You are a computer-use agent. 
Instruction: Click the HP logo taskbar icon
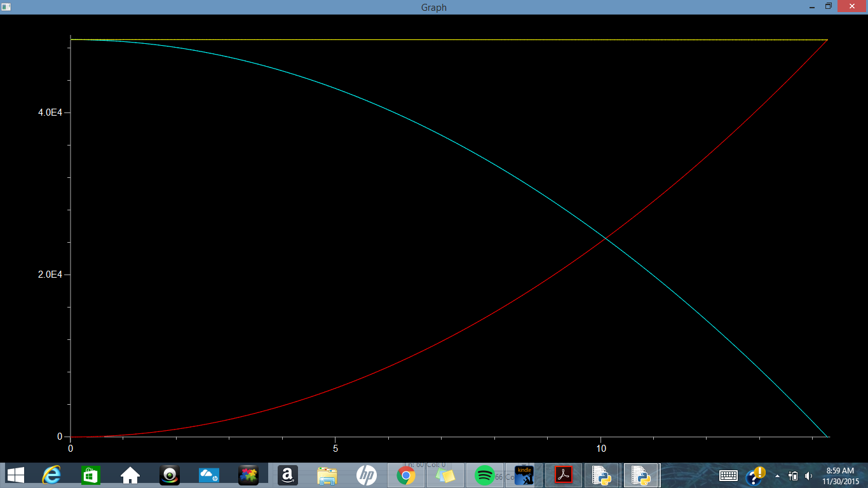367,475
